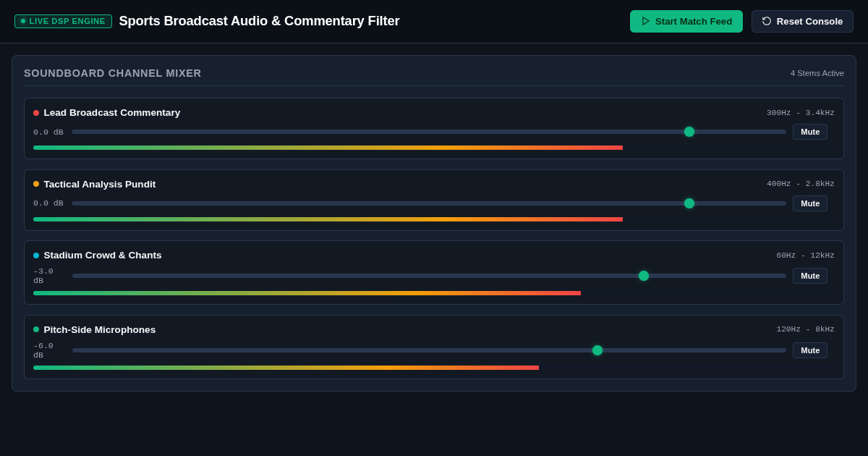
Task: Click the LIVE DSP ENGINE status badge
Action: 63,21
